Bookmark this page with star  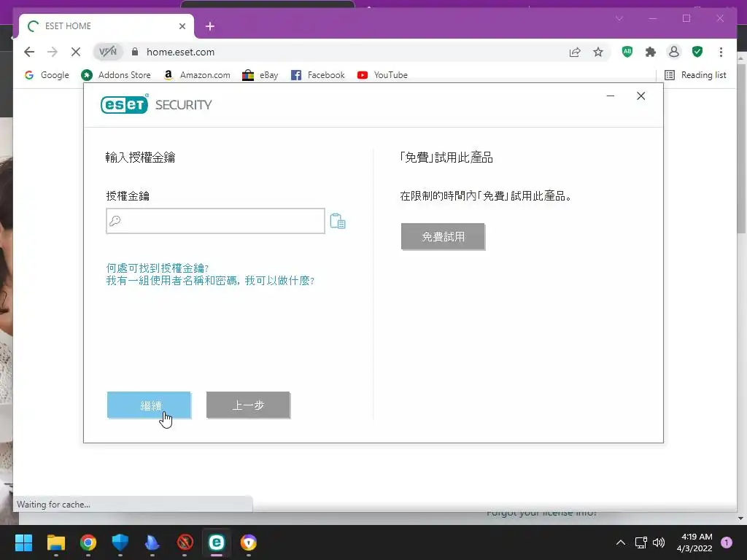click(x=598, y=52)
